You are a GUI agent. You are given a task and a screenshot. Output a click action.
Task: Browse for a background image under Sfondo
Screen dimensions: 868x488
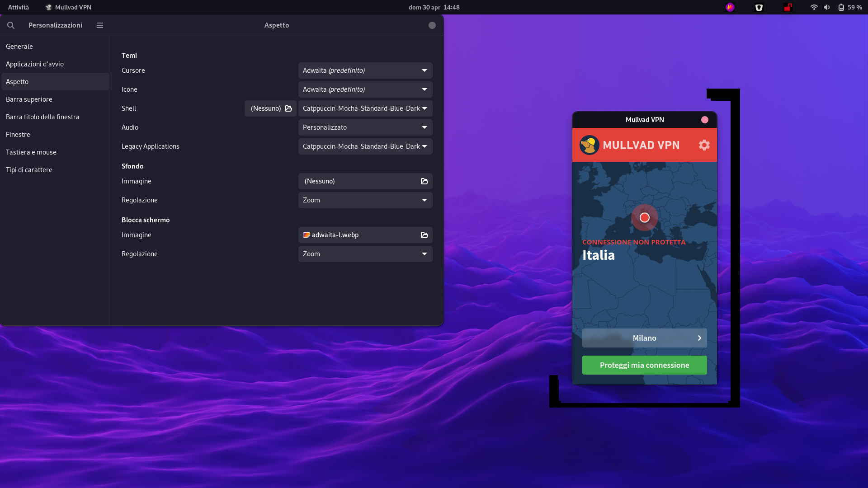point(424,181)
